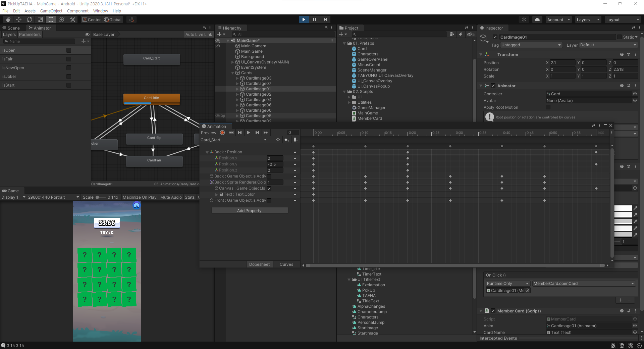This screenshot has width=644, height=349.
Task: Click the Maximize On Play button
Action: coord(140,197)
